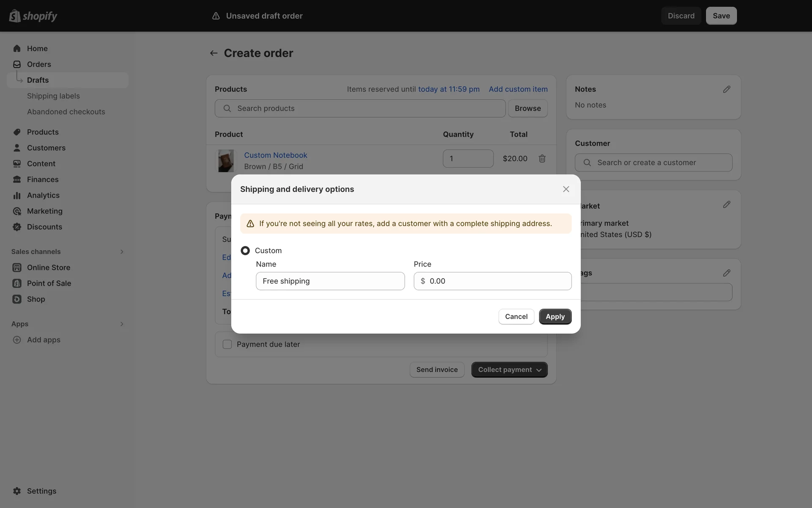Click the shipping Price input field
812x508 pixels.
tap(497, 281)
